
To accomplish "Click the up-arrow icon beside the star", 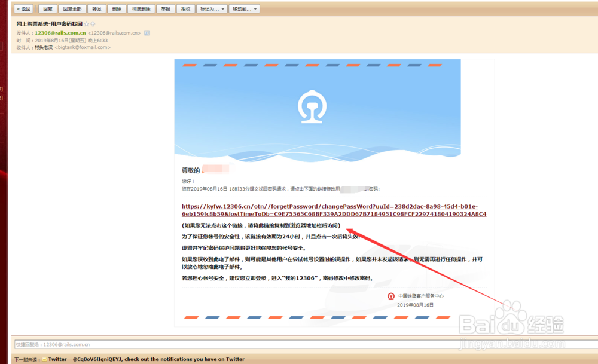I will click(93, 24).
